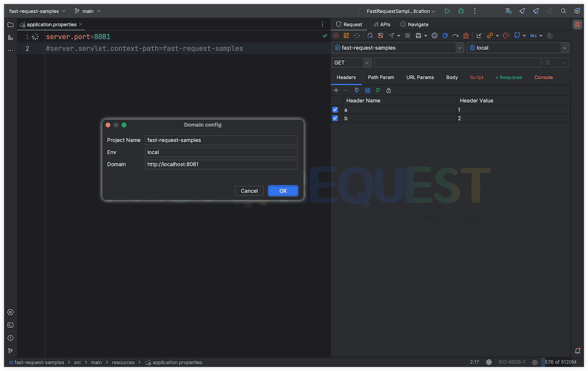Click the orange broom clear icon
The height and width of the screenshot is (371, 588).
pos(466,36)
